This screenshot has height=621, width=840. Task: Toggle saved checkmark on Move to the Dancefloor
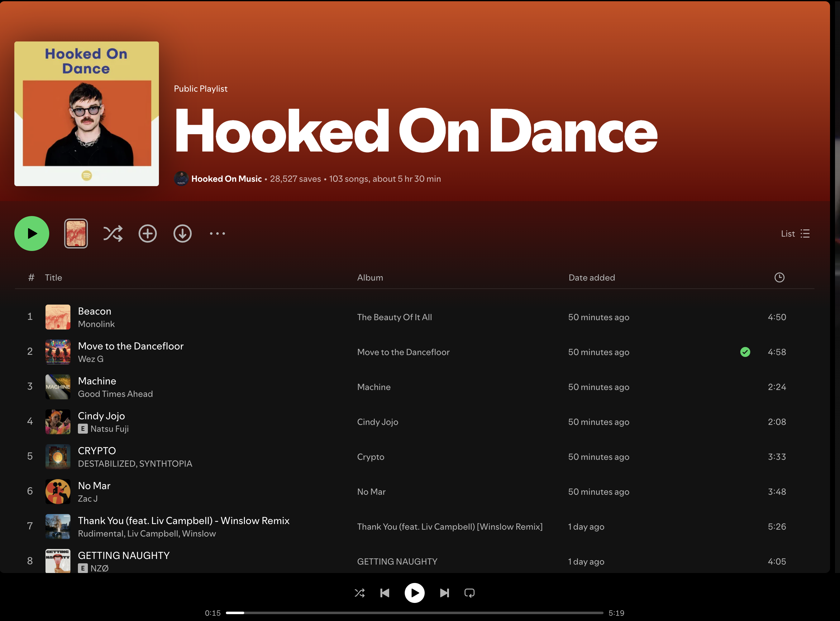[745, 352]
